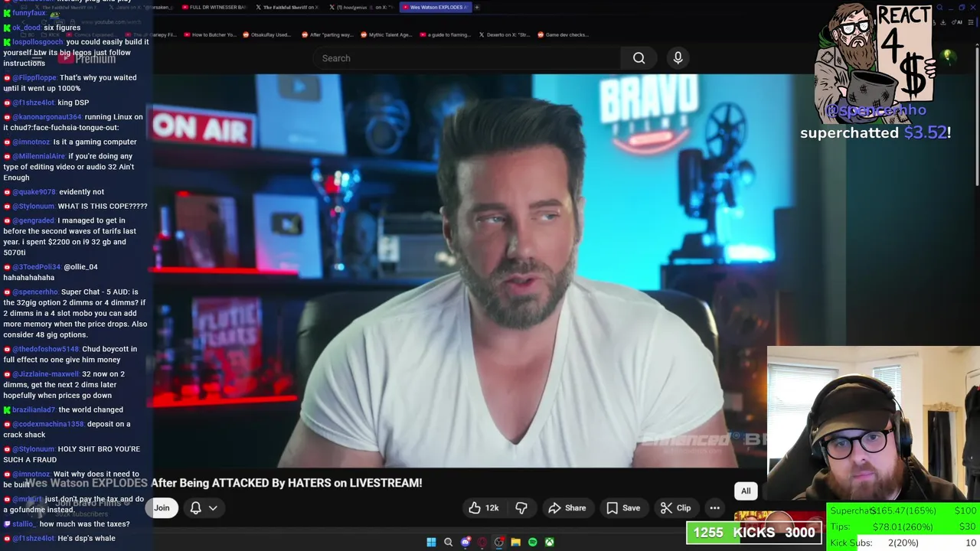Open OtsakuRay Used... bookmark
Viewport: 980px width, 551px height.
click(268, 34)
